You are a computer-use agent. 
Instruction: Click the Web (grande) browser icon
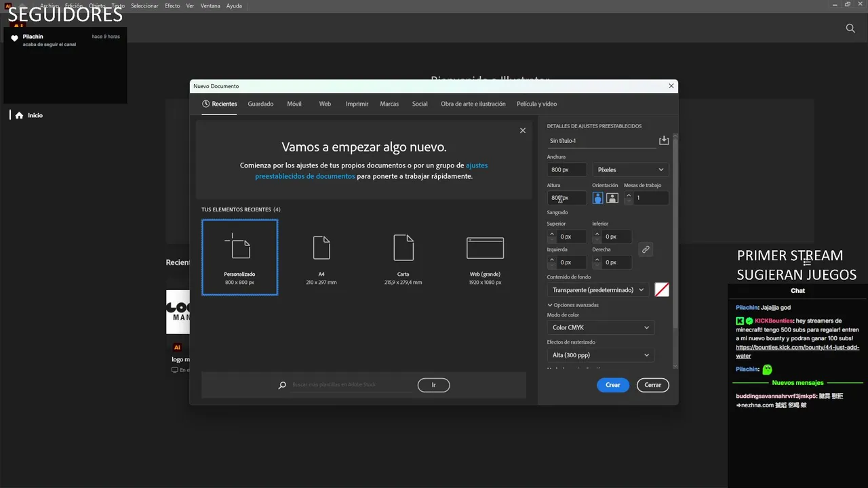pyautogui.click(x=485, y=248)
